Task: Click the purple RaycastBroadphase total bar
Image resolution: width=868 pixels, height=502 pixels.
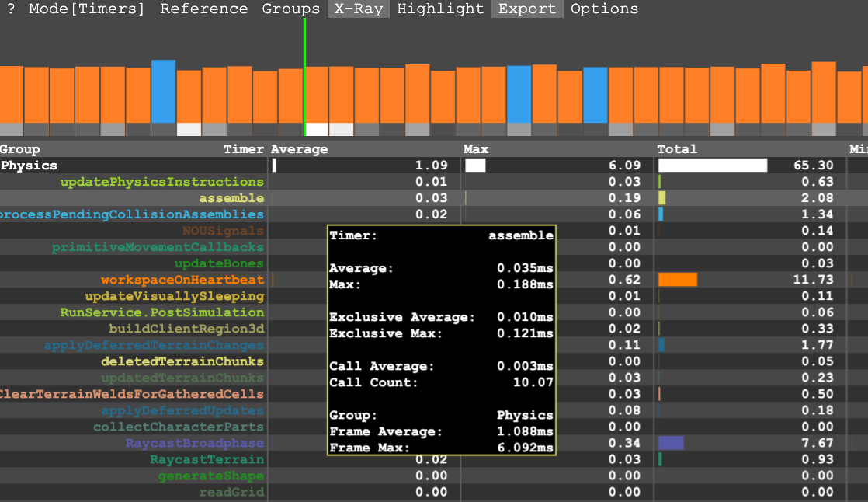Action: [x=671, y=443]
